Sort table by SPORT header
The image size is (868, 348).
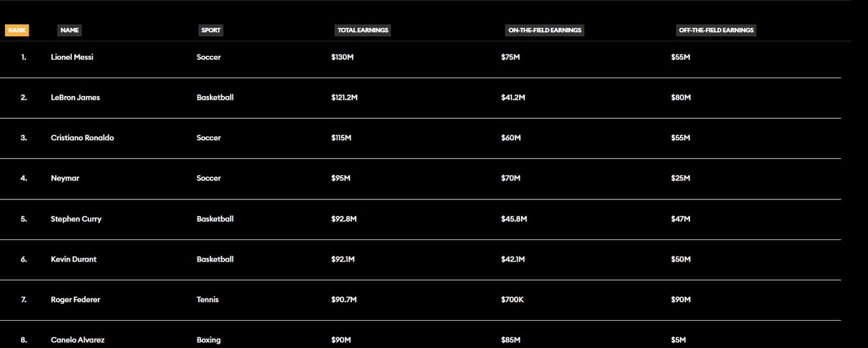pyautogui.click(x=211, y=30)
